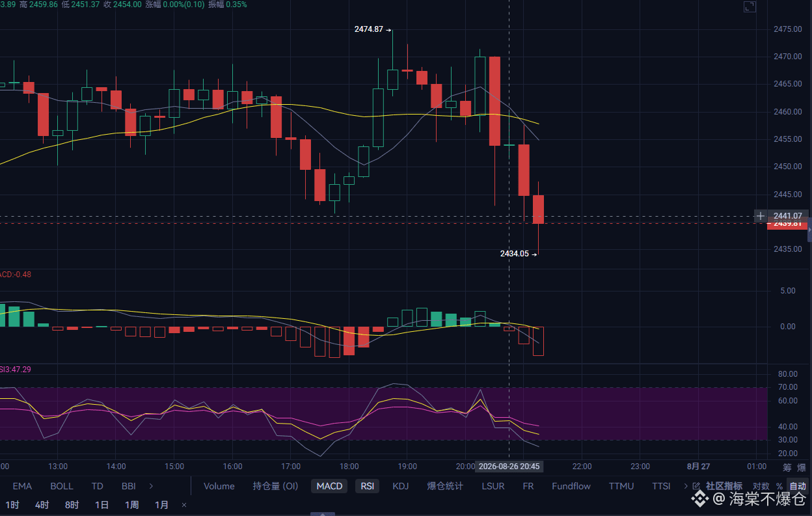
Task: Enable the KDJ indicator
Action: point(401,486)
